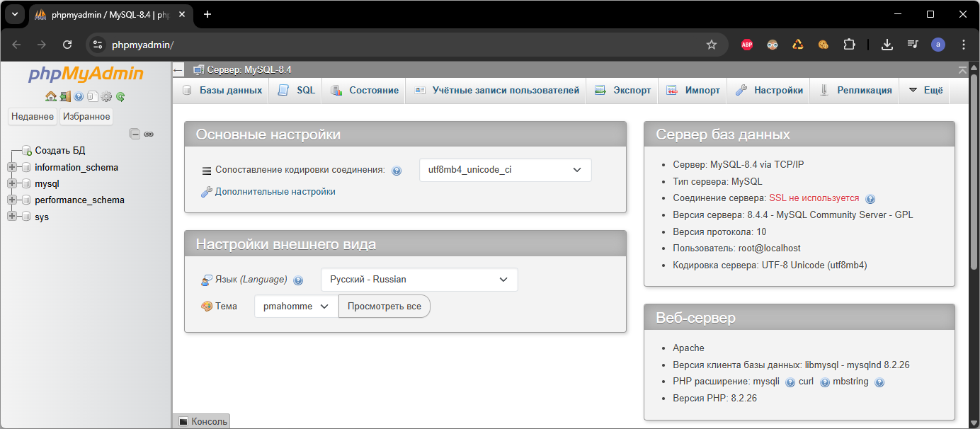
Task: Click the collapse page header arrows icon
Action: (x=962, y=69)
